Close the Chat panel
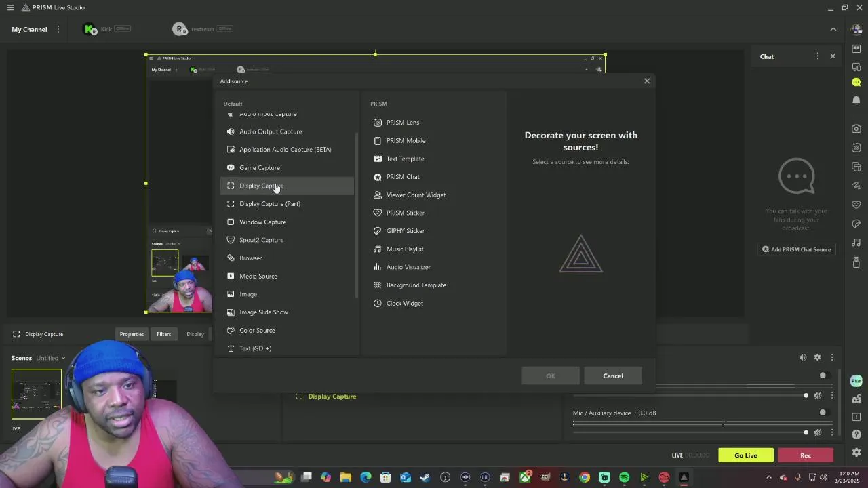 click(x=833, y=56)
